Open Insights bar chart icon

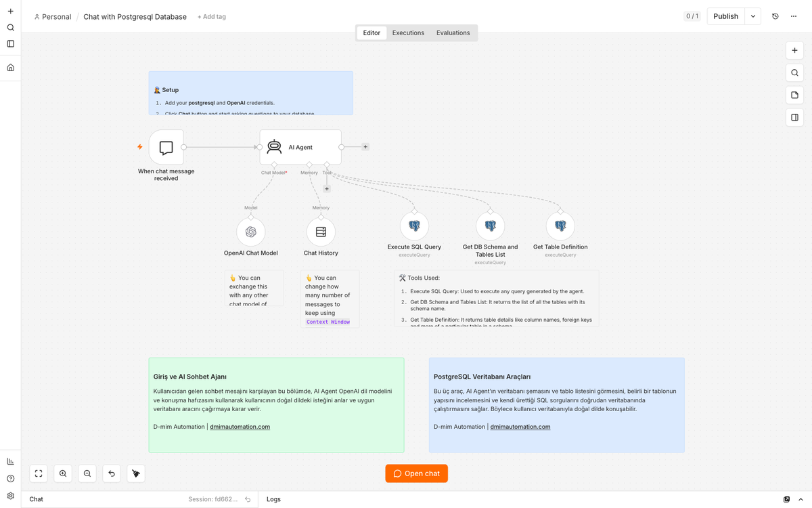click(x=10, y=461)
